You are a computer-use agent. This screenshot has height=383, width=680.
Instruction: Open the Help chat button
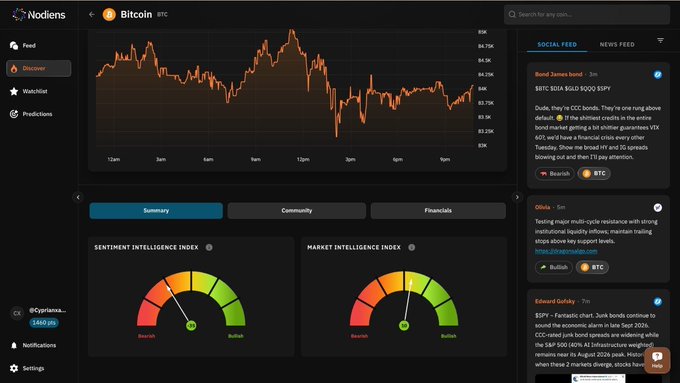click(657, 360)
